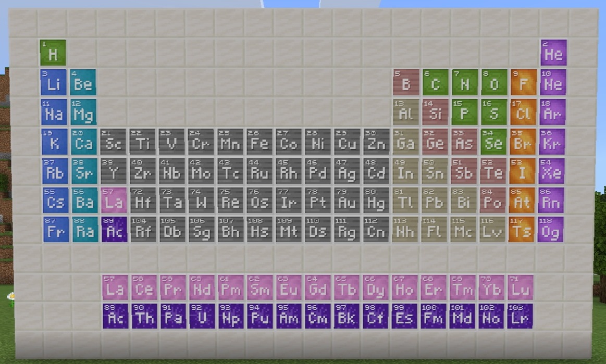Image resolution: width=606 pixels, height=364 pixels.
Task: Select the Copernicium (Cn) block numbered 112
Action: coord(376,230)
